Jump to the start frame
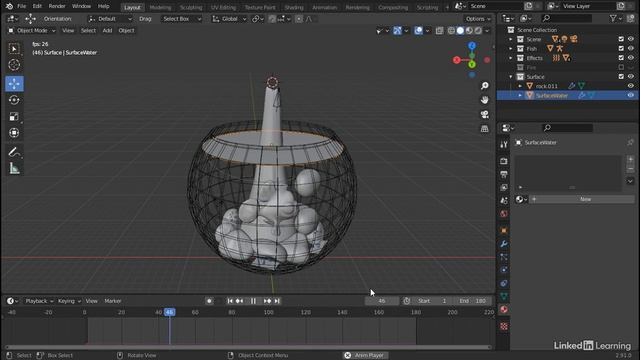 [x=230, y=301]
